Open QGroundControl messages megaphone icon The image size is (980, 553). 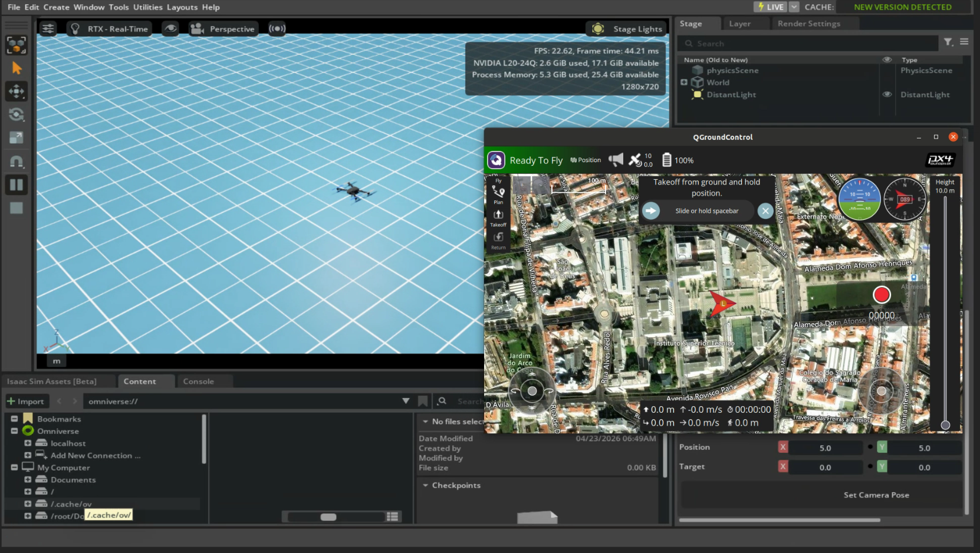point(616,160)
